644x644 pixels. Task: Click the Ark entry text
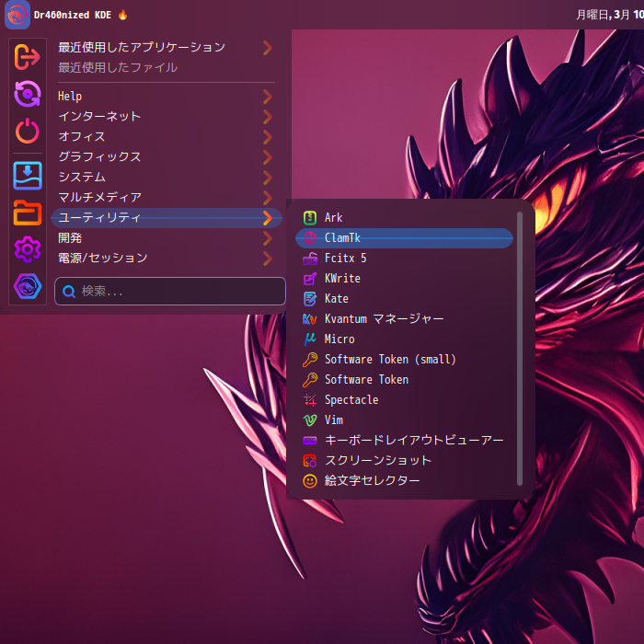click(x=333, y=218)
